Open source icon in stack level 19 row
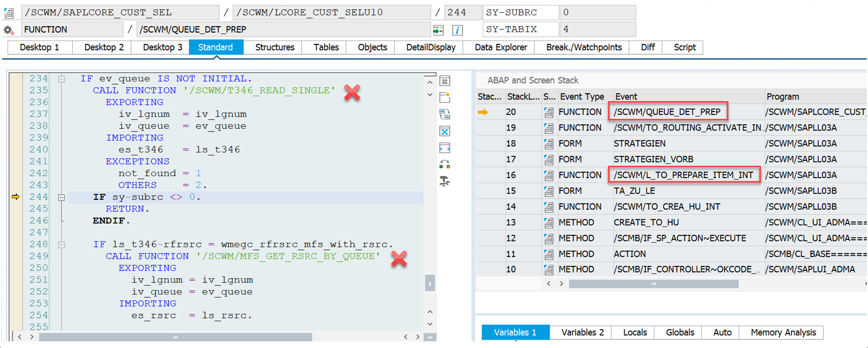 point(548,128)
